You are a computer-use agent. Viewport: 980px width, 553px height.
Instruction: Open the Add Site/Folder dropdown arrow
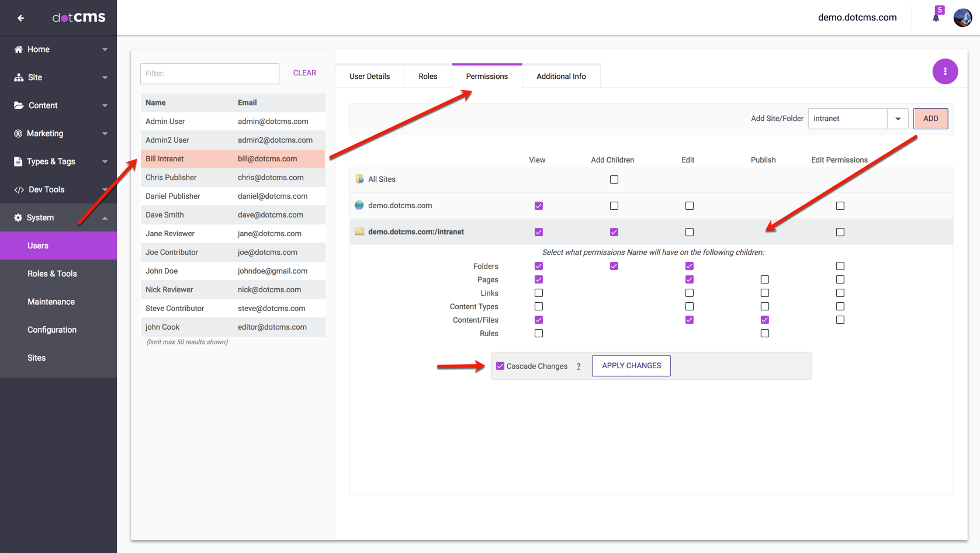pos(898,119)
